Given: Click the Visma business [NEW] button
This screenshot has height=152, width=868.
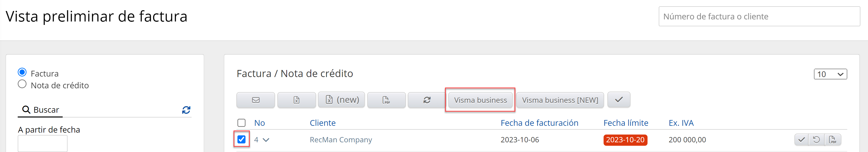Looking at the screenshot, I should (560, 100).
